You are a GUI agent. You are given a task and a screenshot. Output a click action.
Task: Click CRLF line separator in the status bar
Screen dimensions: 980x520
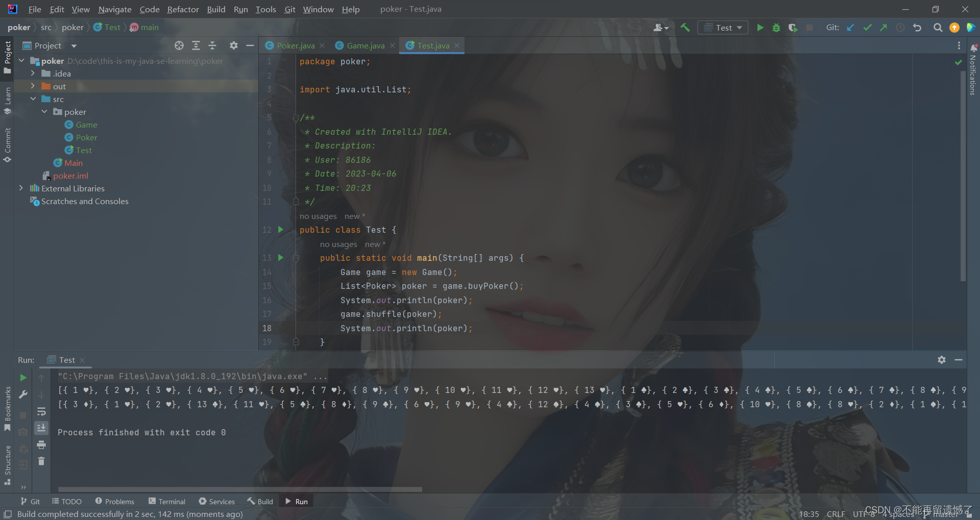click(836, 514)
